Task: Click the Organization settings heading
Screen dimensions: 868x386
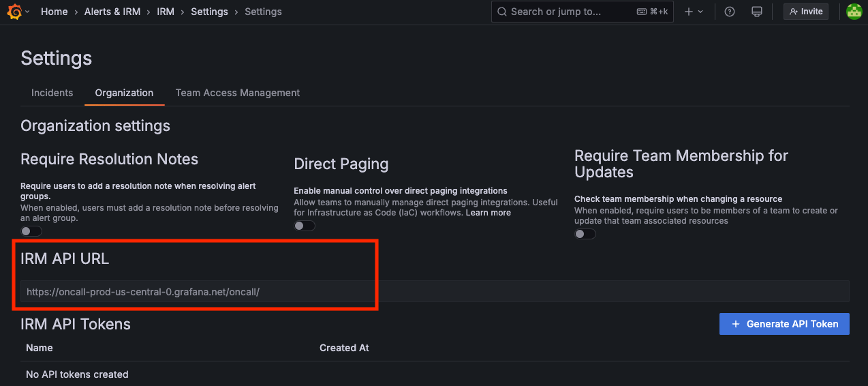Action: [x=95, y=125]
